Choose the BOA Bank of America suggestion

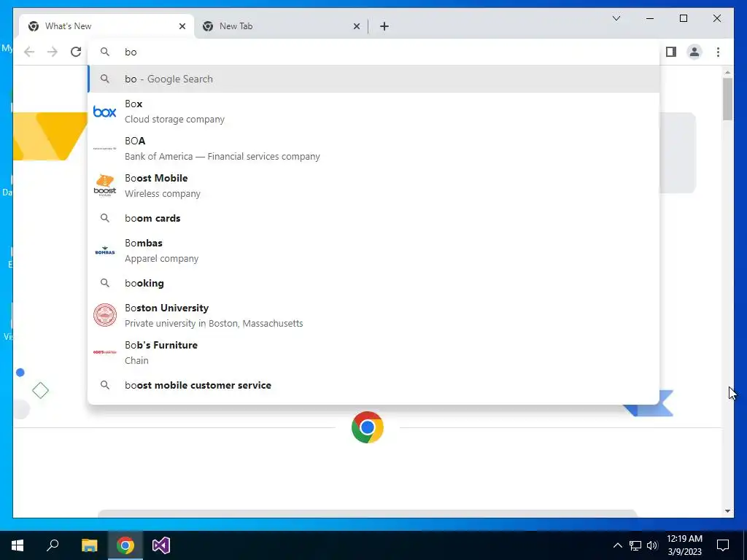tap(373, 149)
